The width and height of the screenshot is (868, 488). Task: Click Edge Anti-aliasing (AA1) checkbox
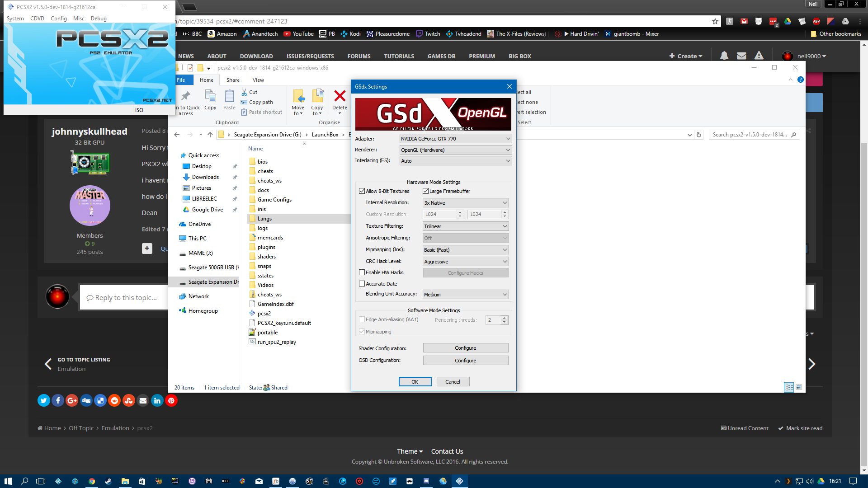click(x=362, y=319)
